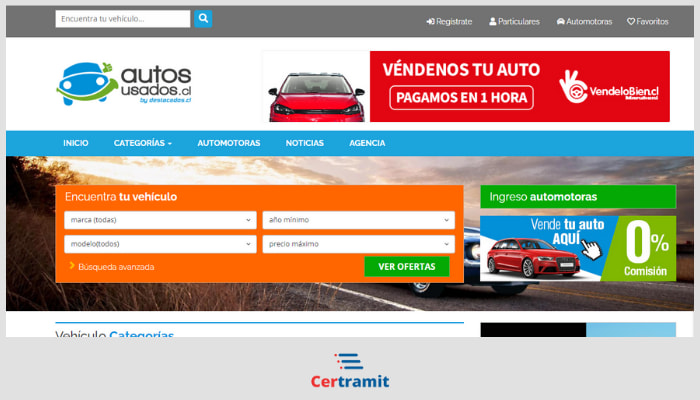Viewport: 700px width, 400px height.
Task: Click the 'Ingreso automotoras' green button
Action: 578,197
